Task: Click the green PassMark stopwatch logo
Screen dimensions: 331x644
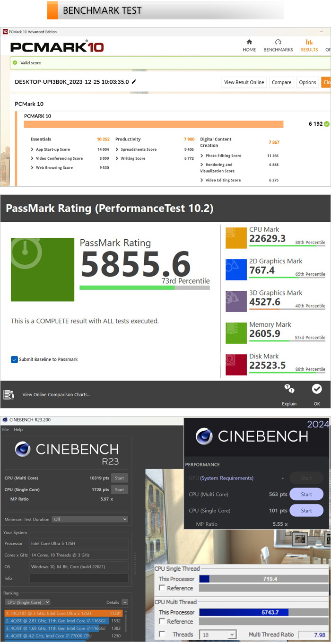Action: coord(43,270)
